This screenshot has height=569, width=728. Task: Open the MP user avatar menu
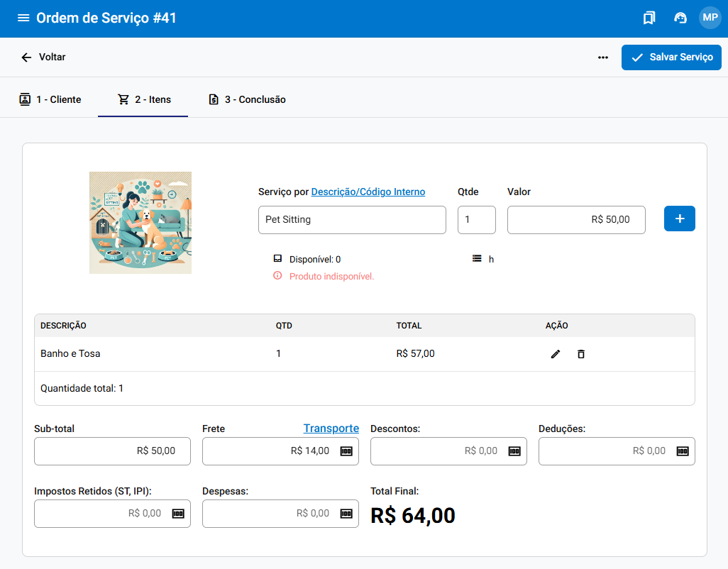710,18
